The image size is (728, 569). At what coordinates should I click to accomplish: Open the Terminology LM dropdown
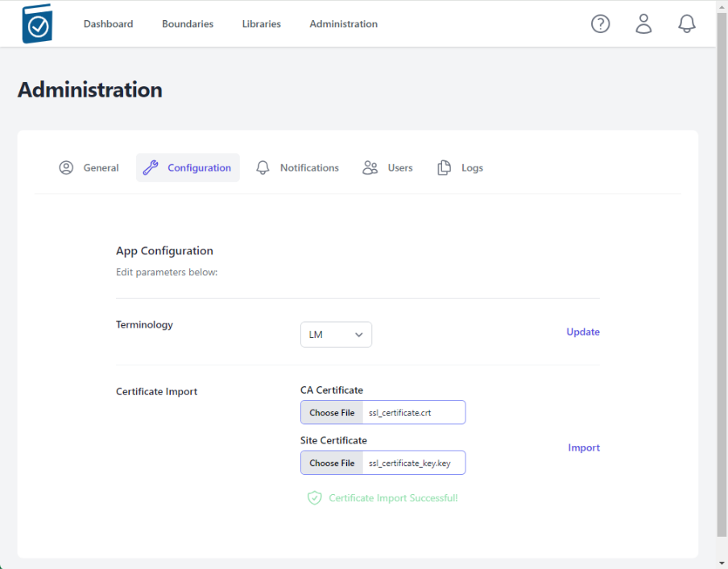(x=336, y=335)
